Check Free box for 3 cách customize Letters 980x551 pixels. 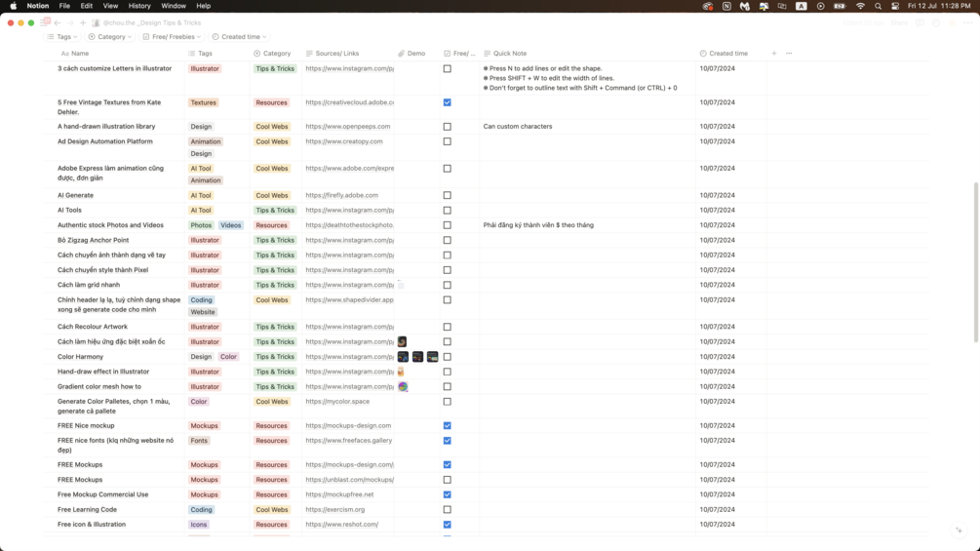point(447,68)
